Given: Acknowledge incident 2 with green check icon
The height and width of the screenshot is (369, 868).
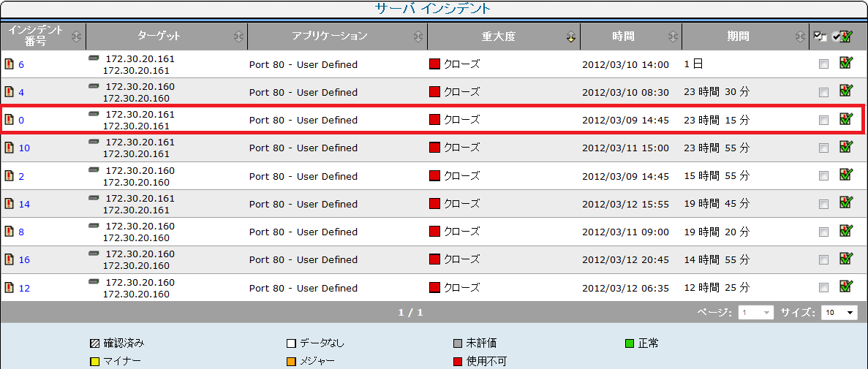Looking at the screenshot, I should point(845,174).
